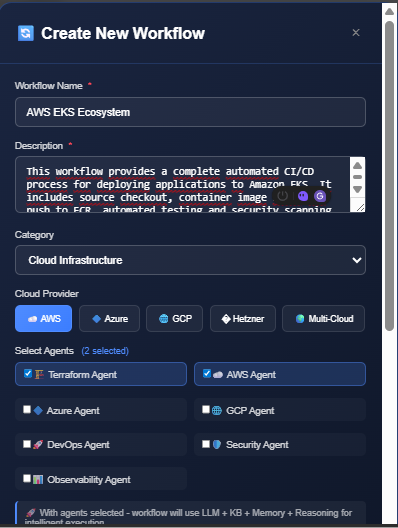The height and width of the screenshot is (528, 398).
Task: Uncheck the AWS Agent checkbox
Action: 207,373
